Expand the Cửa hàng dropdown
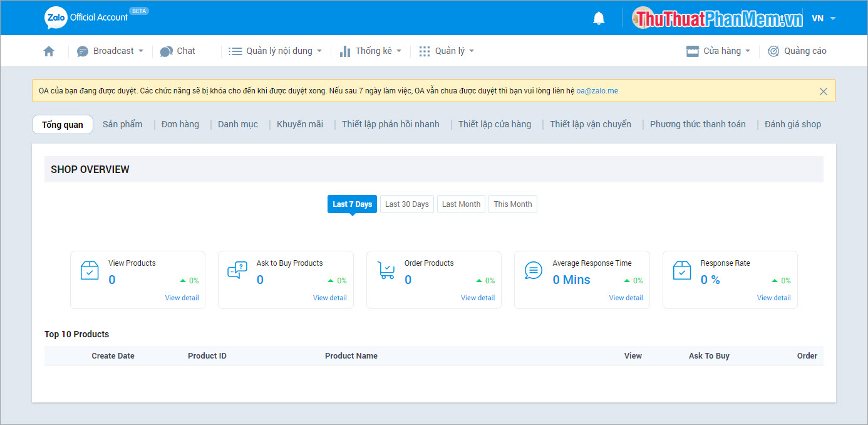This screenshot has height=425, width=868. coord(718,51)
